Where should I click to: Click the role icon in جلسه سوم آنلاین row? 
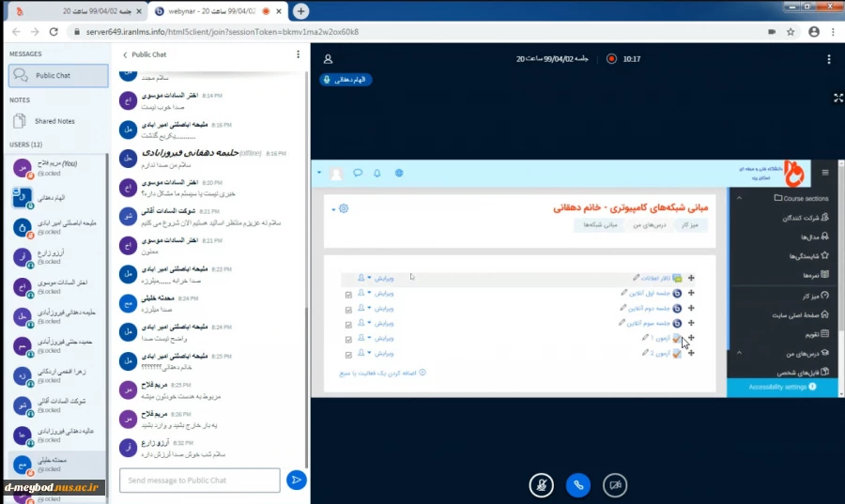tap(361, 323)
